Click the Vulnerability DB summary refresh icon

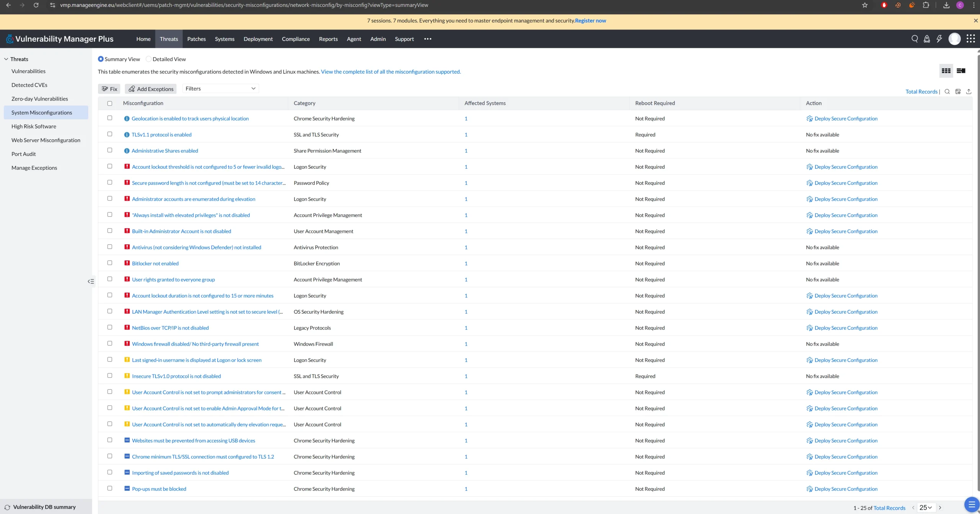(x=7, y=507)
